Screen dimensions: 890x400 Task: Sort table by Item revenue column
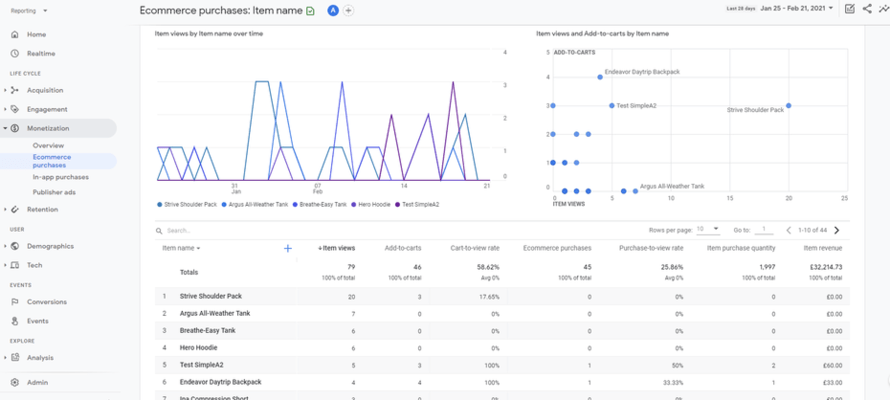[x=823, y=248]
